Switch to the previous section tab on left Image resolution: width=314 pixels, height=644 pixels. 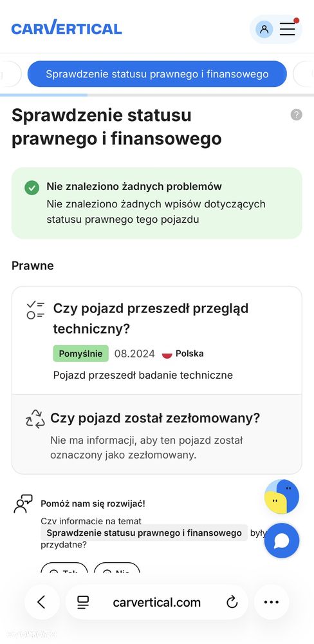[10, 74]
